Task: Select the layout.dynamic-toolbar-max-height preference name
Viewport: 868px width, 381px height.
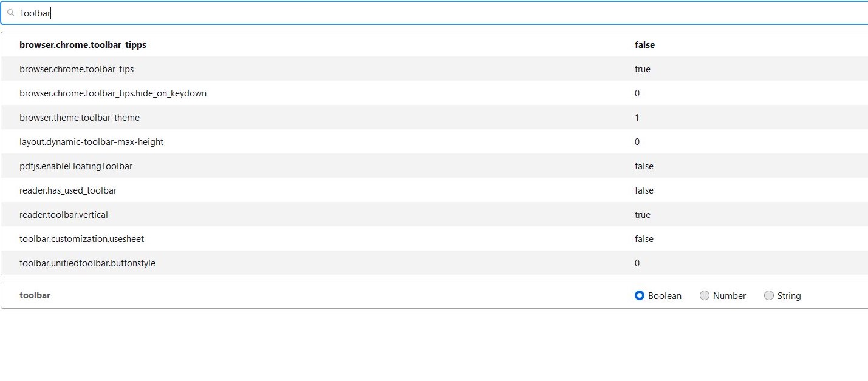Action: click(x=91, y=142)
